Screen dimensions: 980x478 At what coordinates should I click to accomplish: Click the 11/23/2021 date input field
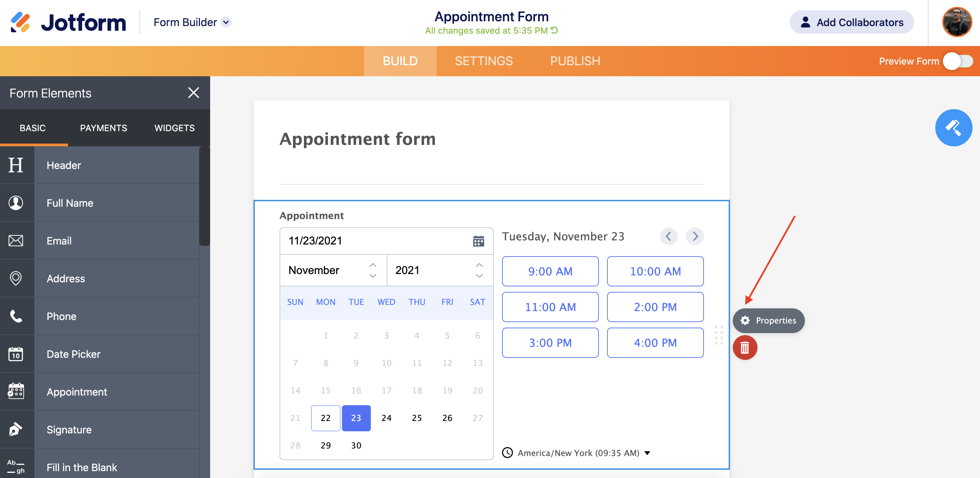click(377, 241)
